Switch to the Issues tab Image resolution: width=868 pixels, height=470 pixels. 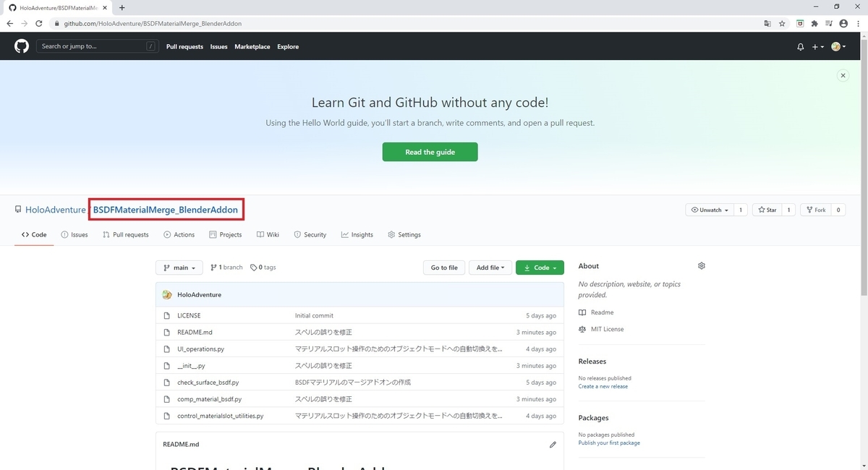(x=75, y=235)
